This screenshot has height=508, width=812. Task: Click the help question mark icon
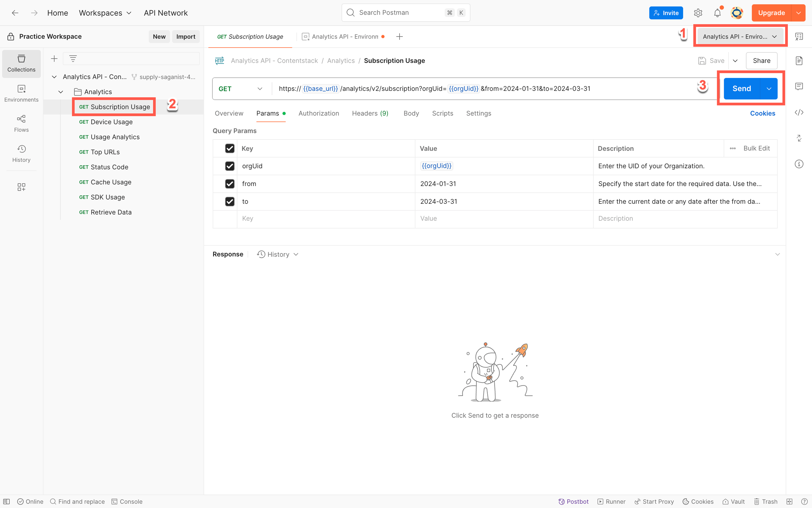coord(804,502)
